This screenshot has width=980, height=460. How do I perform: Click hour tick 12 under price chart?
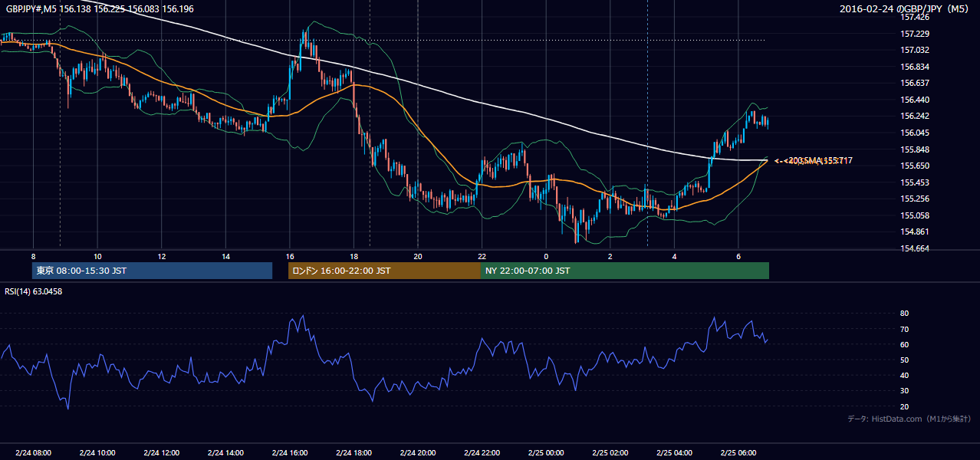pos(161,256)
